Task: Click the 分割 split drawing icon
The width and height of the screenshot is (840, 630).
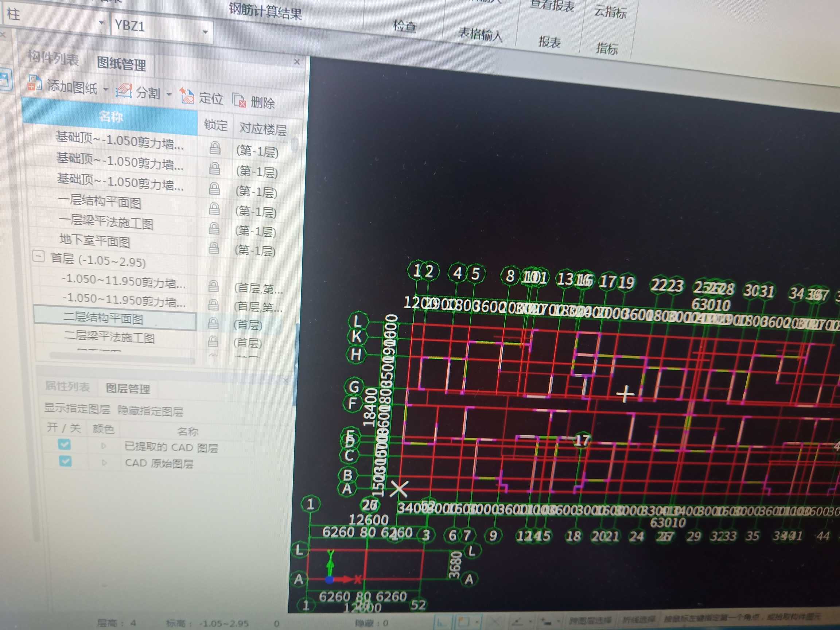Action: [124, 90]
